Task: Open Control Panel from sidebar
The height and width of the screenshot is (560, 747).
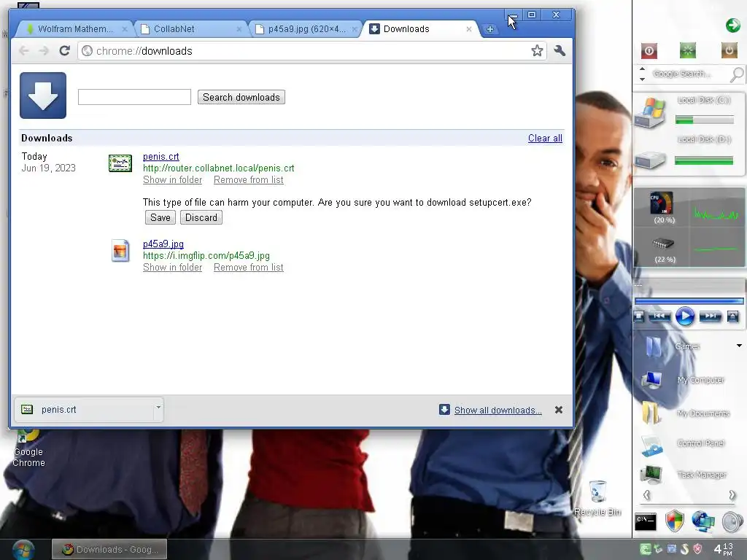Action: click(684, 444)
